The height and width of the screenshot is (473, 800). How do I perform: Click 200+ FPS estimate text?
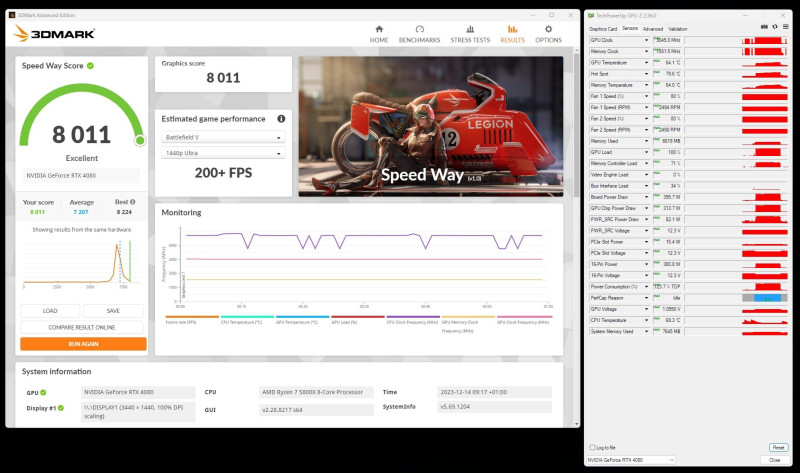point(223,173)
